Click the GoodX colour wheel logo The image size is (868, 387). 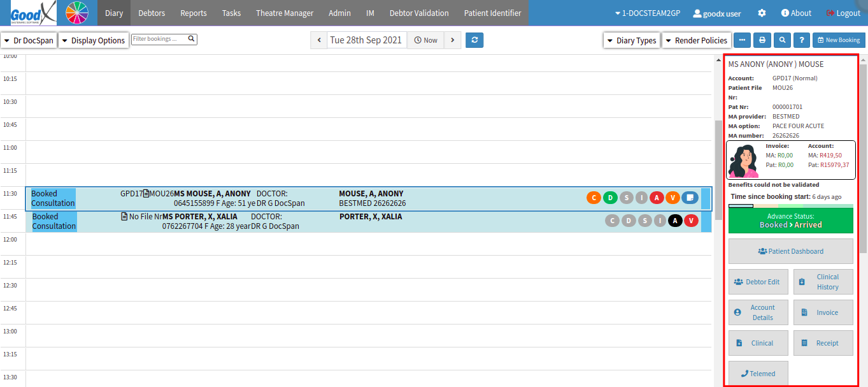tap(77, 13)
